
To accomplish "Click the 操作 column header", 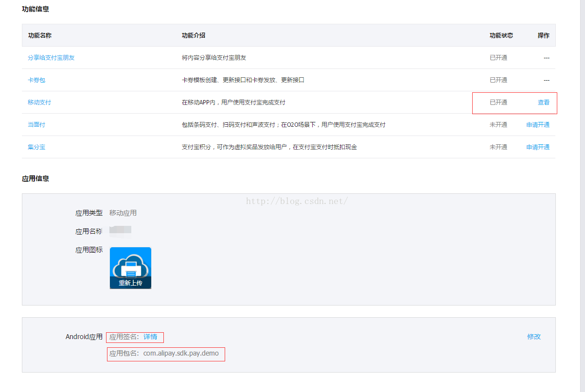I will 544,35.
